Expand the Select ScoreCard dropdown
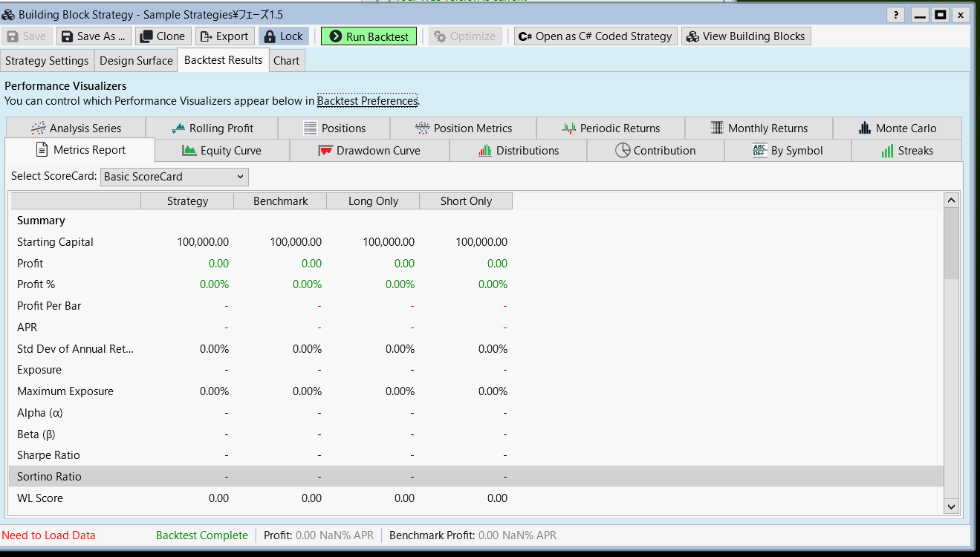The width and height of the screenshot is (980, 557). pyautogui.click(x=175, y=177)
